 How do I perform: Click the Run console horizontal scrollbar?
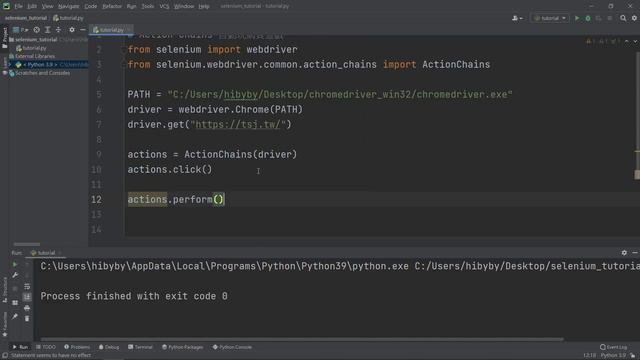(x=302, y=339)
